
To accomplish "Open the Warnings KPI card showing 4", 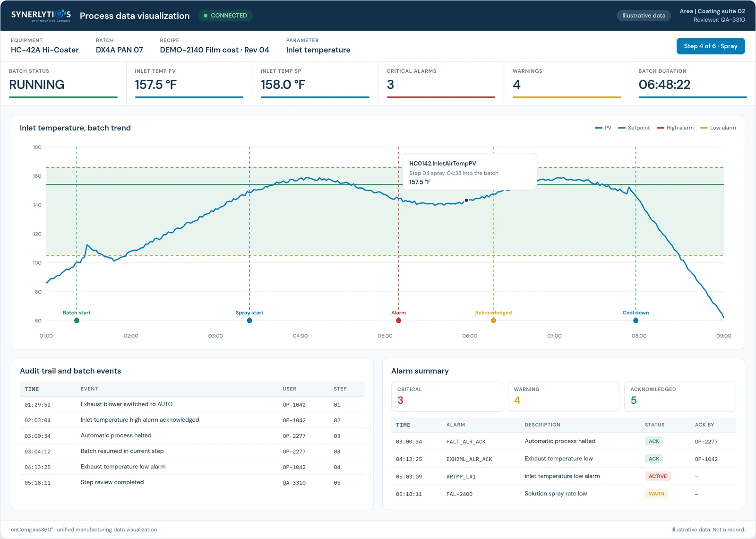I will point(567,83).
